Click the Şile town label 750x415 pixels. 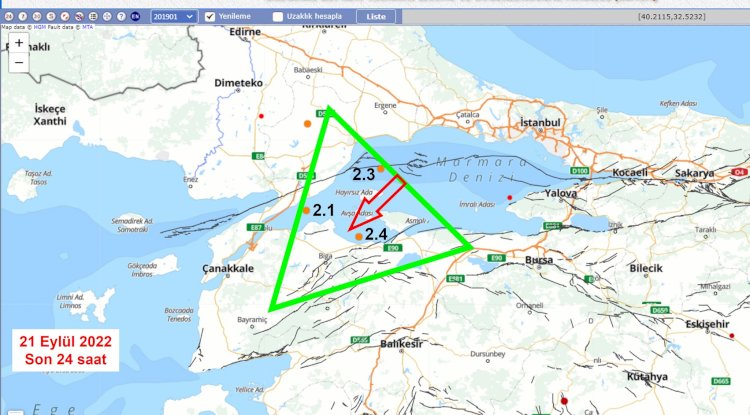[x=602, y=110]
